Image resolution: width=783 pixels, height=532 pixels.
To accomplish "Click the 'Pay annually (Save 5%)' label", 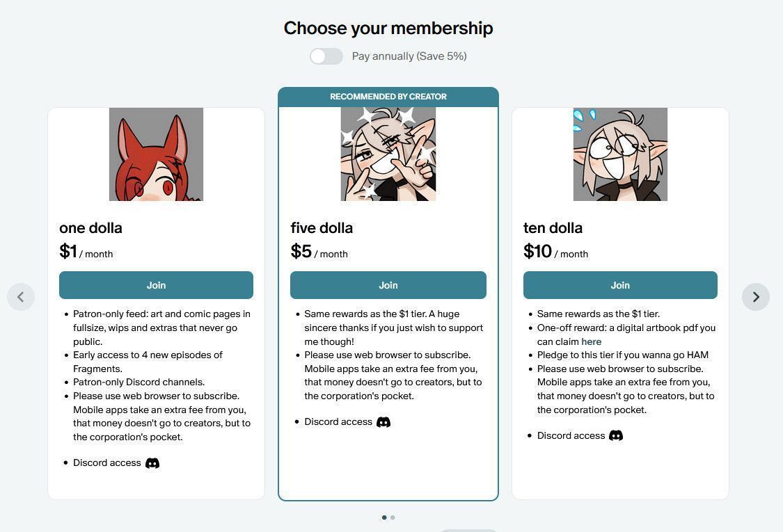I will tap(409, 56).
